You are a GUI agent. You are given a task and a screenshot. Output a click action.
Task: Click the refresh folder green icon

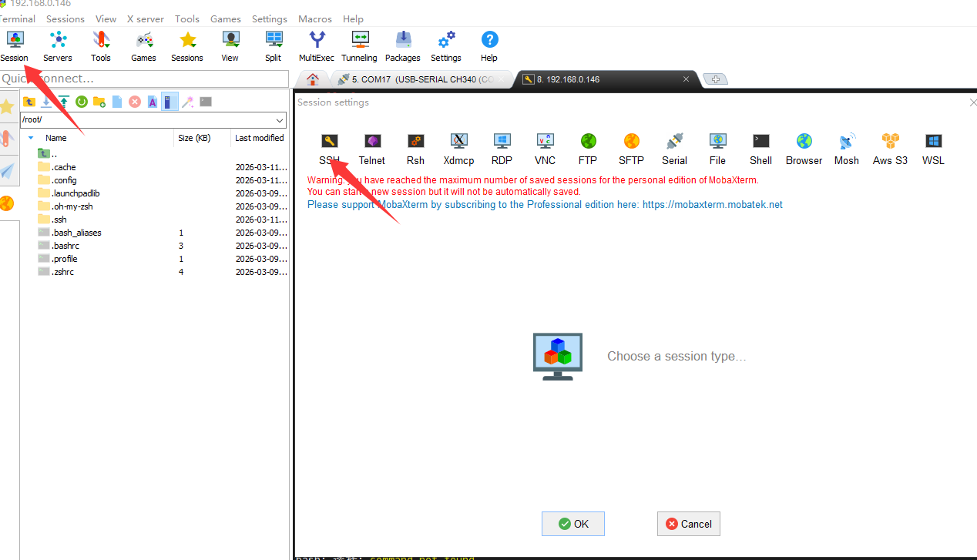(x=81, y=102)
